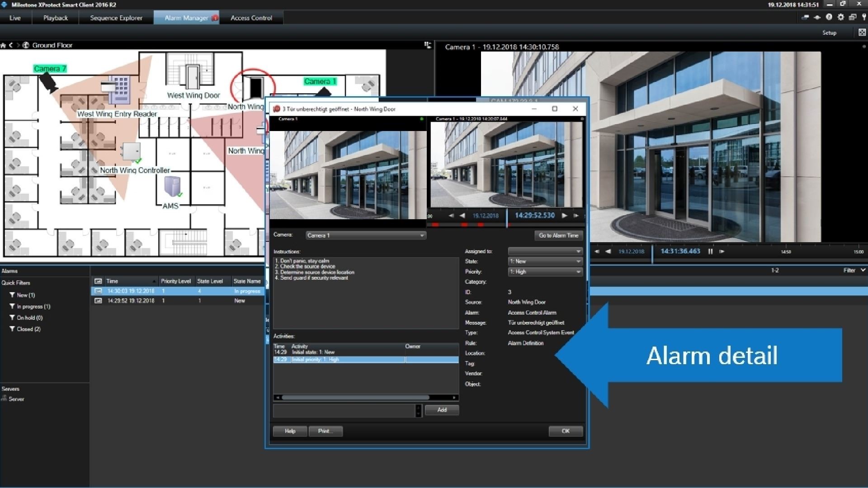
Task: Click the help icon in the top toolbar
Action: pyautogui.click(x=829, y=17)
